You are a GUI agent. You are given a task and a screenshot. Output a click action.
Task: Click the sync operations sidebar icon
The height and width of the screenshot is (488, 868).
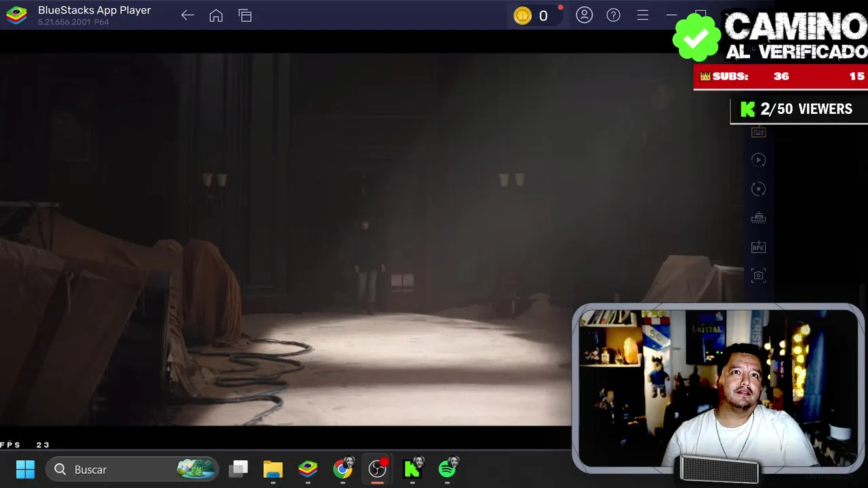tap(758, 189)
